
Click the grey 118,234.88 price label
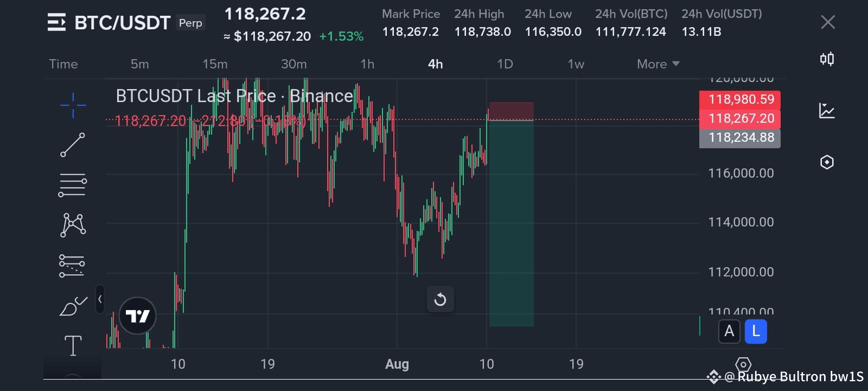[x=740, y=137]
